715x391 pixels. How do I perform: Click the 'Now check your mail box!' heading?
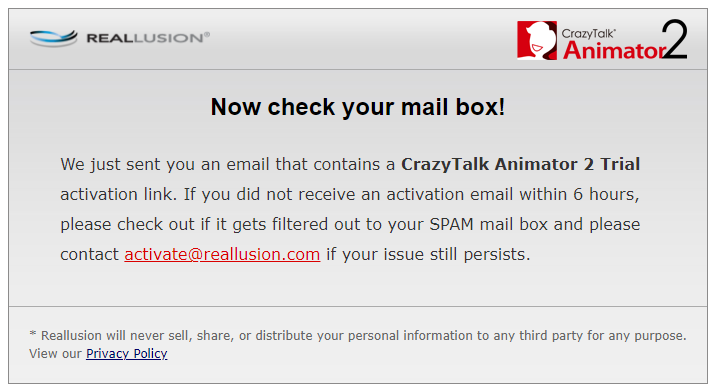(x=358, y=107)
